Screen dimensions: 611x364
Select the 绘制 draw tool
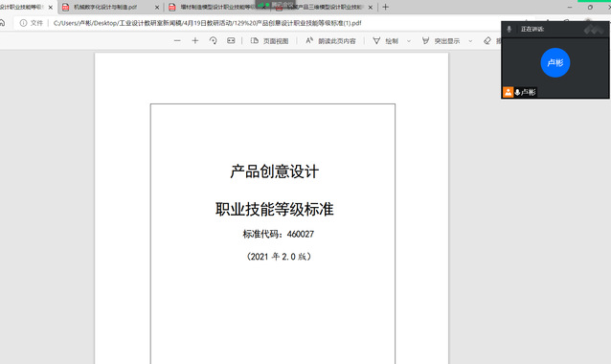click(385, 41)
